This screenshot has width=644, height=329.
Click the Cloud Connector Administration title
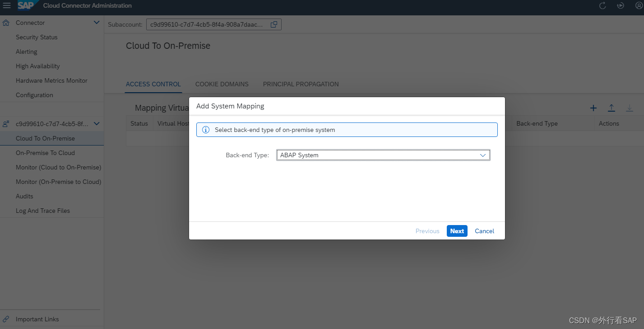pyautogui.click(x=88, y=5)
